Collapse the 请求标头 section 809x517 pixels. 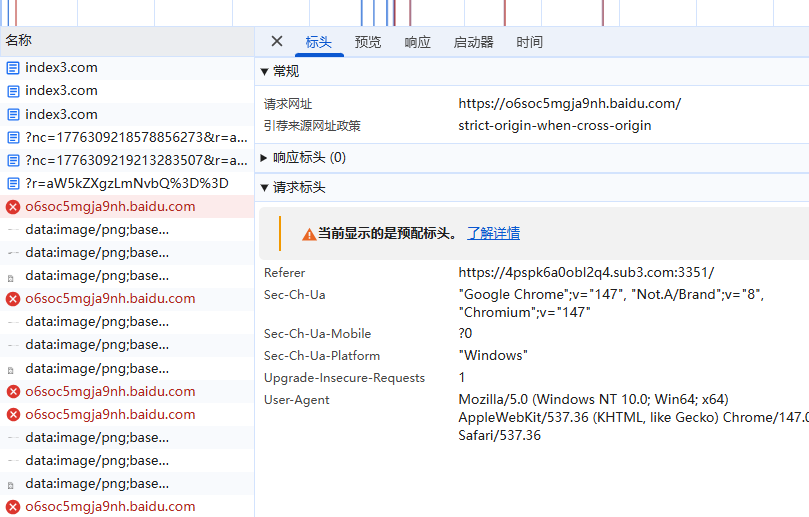(265, 187)
